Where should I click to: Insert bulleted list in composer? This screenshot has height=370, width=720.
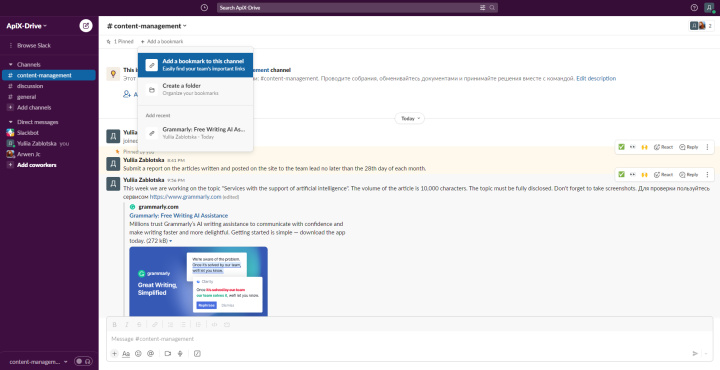point(183,325)
